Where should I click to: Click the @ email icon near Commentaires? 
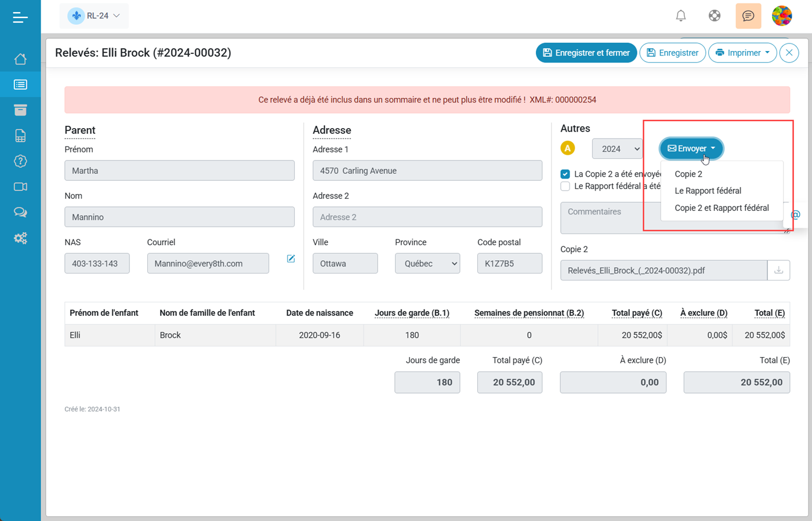[795, 214]
